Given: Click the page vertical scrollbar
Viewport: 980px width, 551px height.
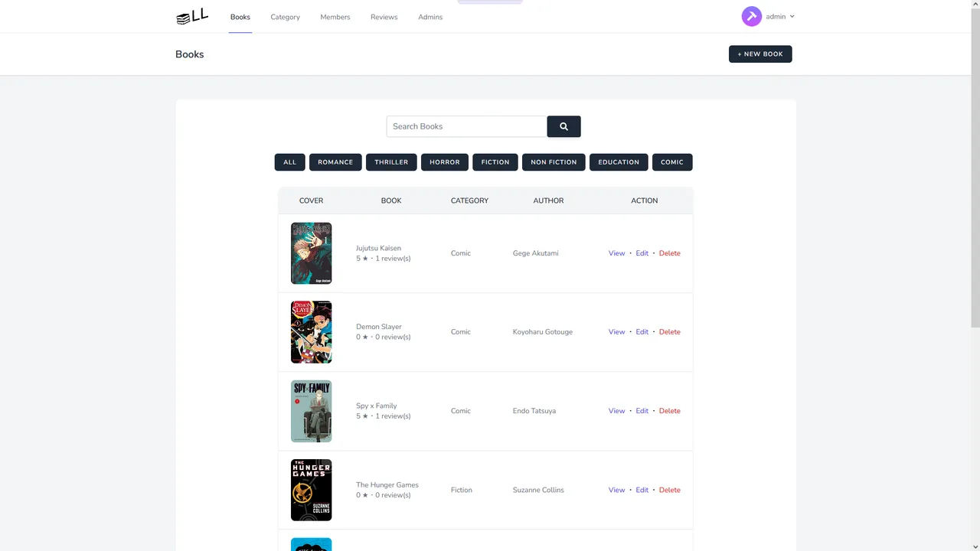Looking at the screenshot, I should coord(975,168).
